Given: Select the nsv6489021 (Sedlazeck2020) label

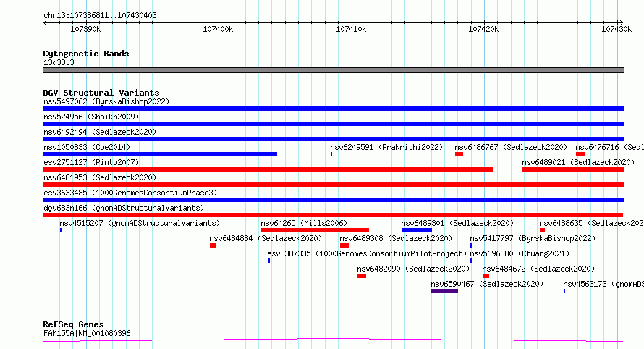Looking at the screenshot, I should (x=578, y=162).
